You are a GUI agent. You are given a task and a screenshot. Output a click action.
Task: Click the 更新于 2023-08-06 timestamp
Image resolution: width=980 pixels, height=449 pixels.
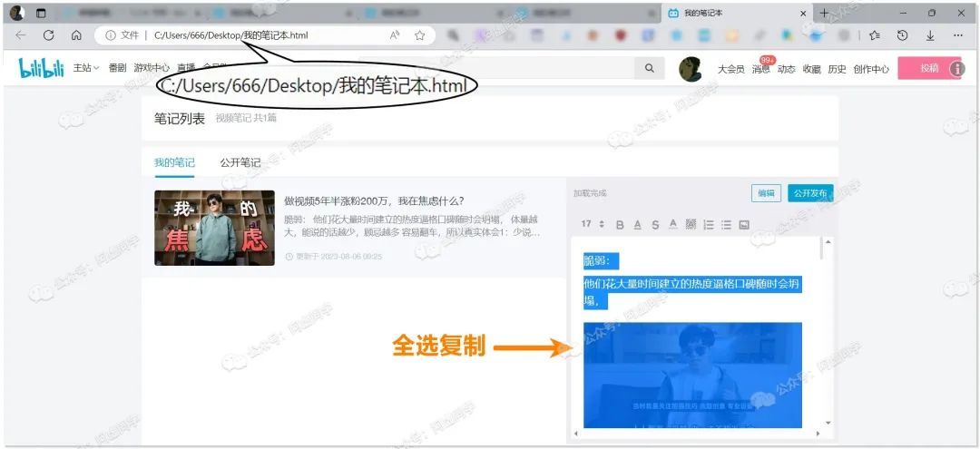(x=334, y=257)
